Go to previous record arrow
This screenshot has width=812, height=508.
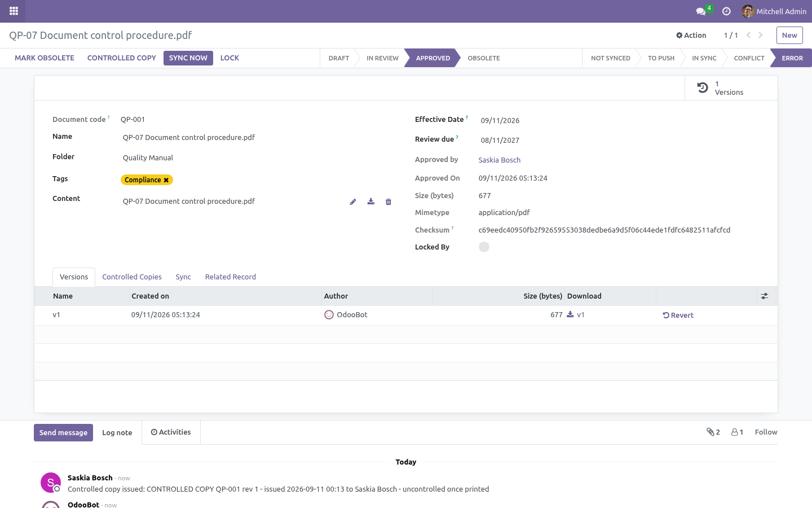748,35
